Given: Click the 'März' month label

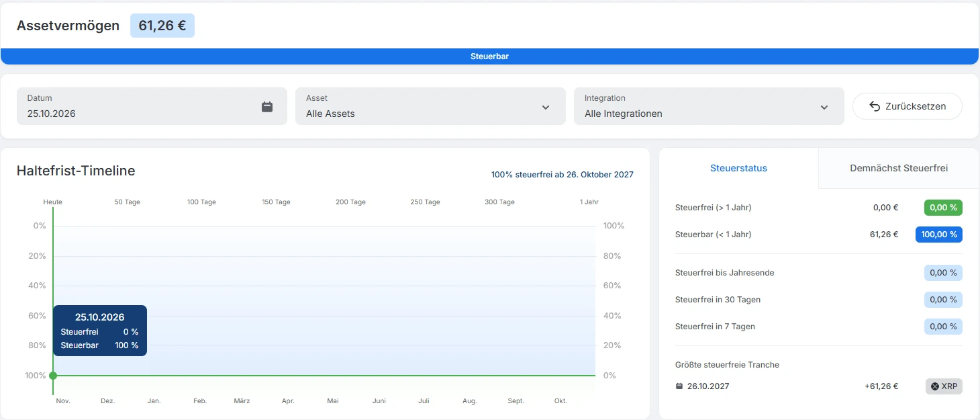Looking at the screenshot, I should 242,401.
